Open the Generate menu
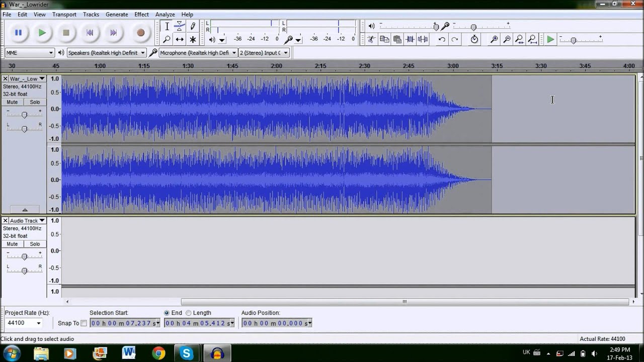The width and height of the screenshot is (644, 362). click(x=117, y=15)
